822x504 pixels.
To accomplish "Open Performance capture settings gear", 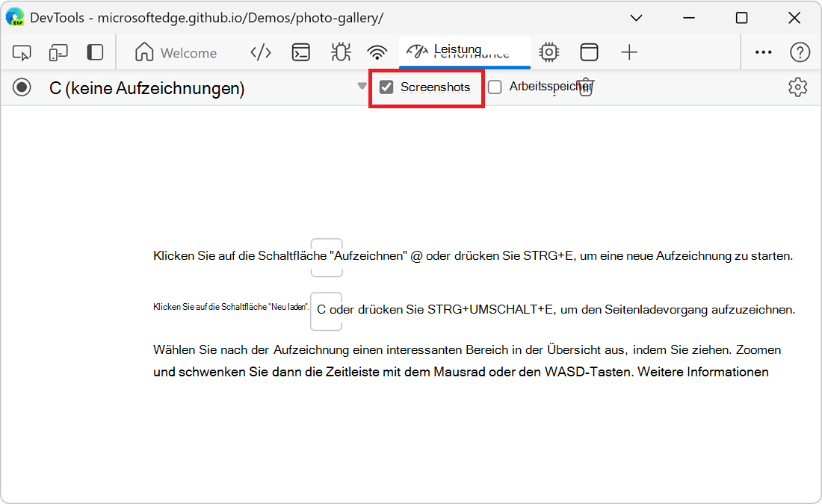I will coord(798,87).
